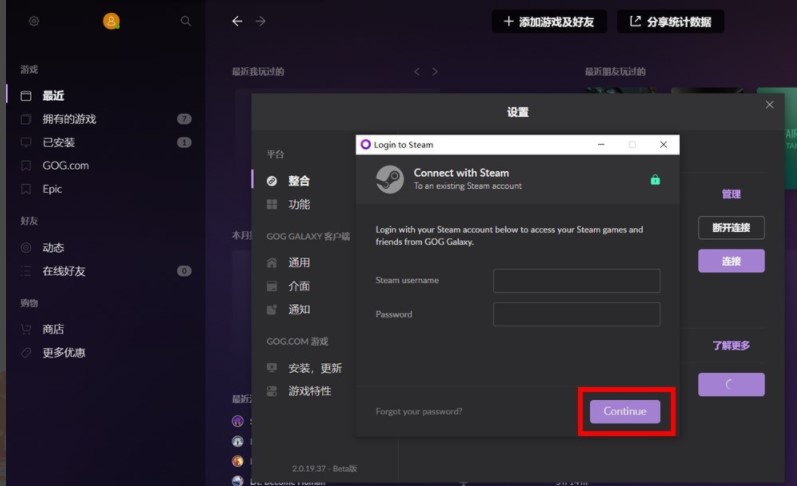Open 已安装 games list
The image size is (797, 486).
(58, 142)
